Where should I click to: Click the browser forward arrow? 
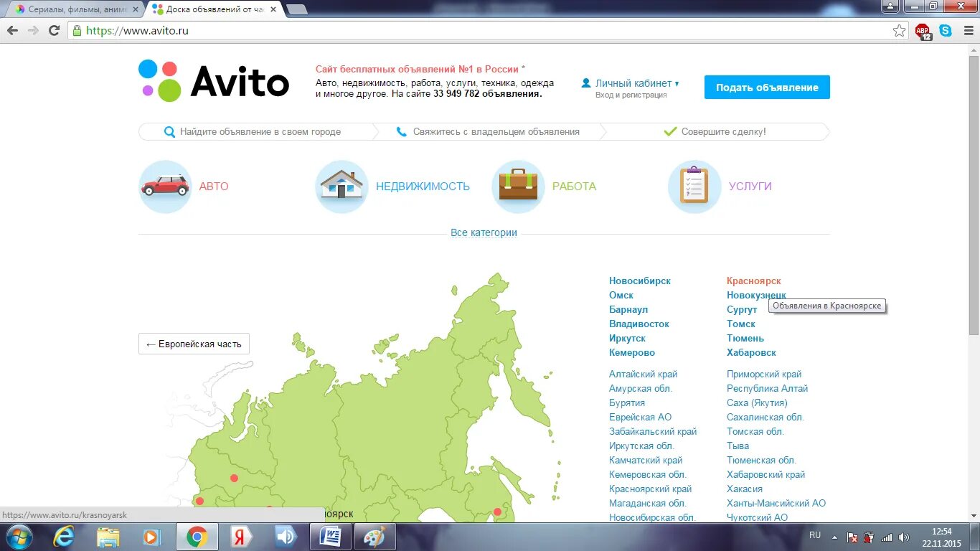click(33, 31)
